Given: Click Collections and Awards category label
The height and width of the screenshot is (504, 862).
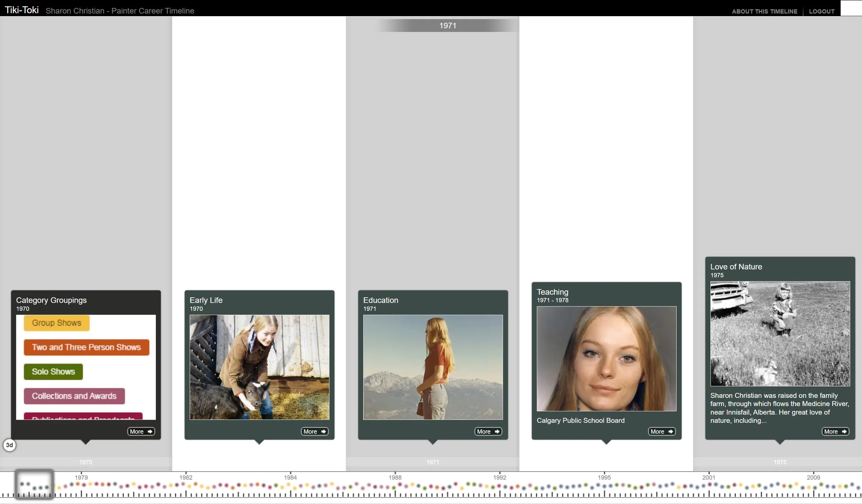Looking at the screenshot, I should point(74,396).
